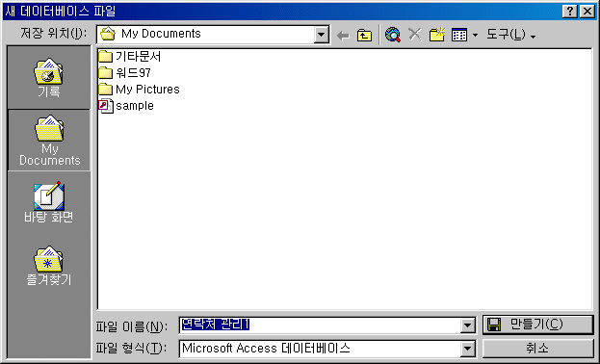Open the 즐겨찾기 favorites shortcut

[x=49, y=265]
